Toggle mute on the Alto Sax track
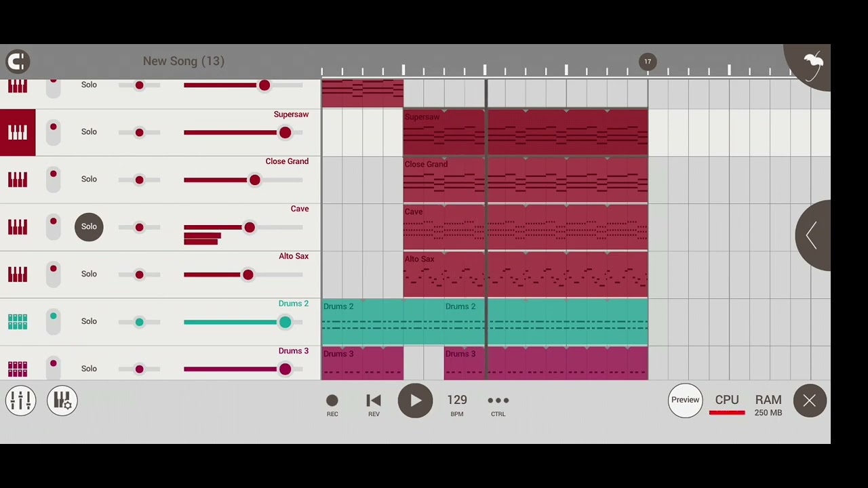868x488 pixels. 53,274
